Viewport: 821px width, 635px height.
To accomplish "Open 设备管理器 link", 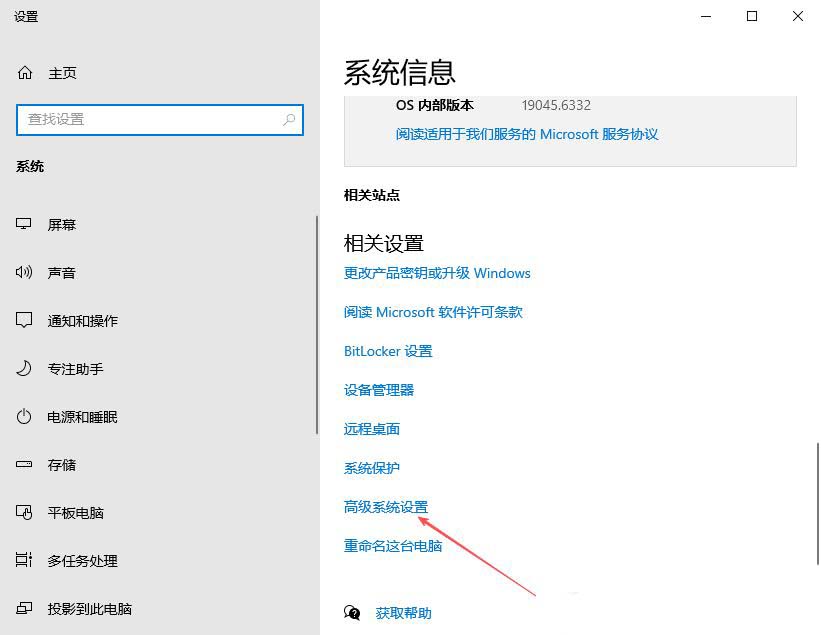I will click(379, 390).
